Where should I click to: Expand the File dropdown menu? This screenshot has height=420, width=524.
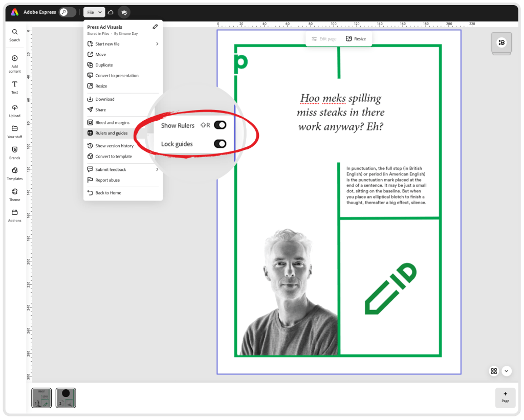pyautogui.click(x=94, y=12)
